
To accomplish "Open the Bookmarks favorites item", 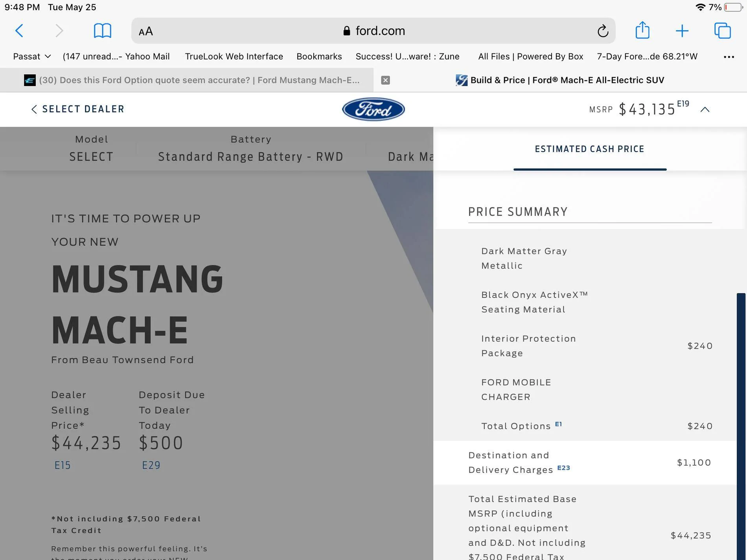I will 319,57.
